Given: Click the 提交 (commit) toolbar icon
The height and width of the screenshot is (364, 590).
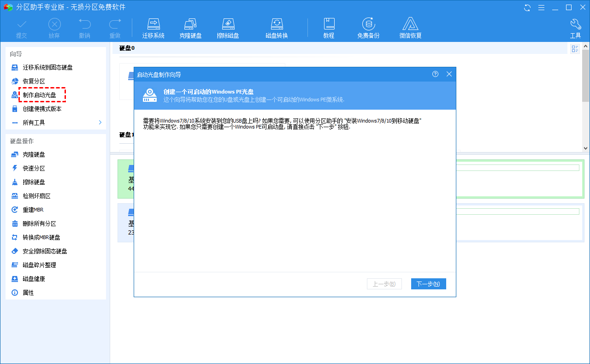Looking at the screenshot, I should pyautogui.click(x=22, y=28).
